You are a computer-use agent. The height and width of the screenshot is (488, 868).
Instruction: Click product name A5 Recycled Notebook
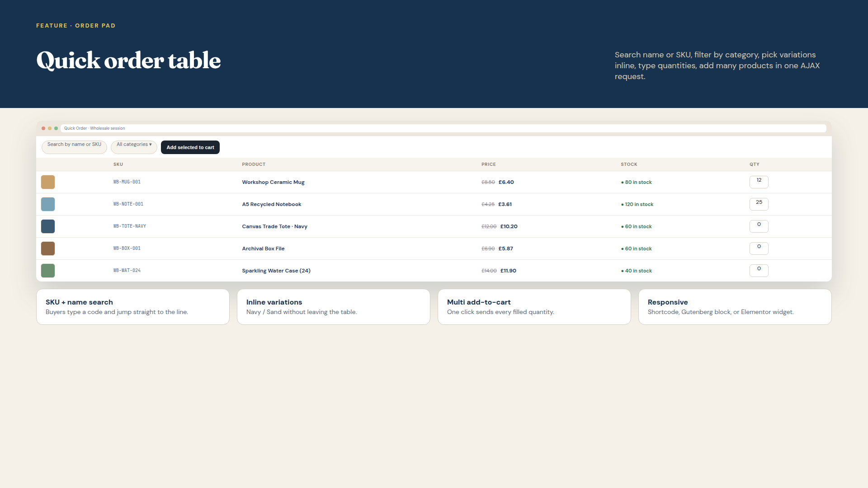(272, 204)
